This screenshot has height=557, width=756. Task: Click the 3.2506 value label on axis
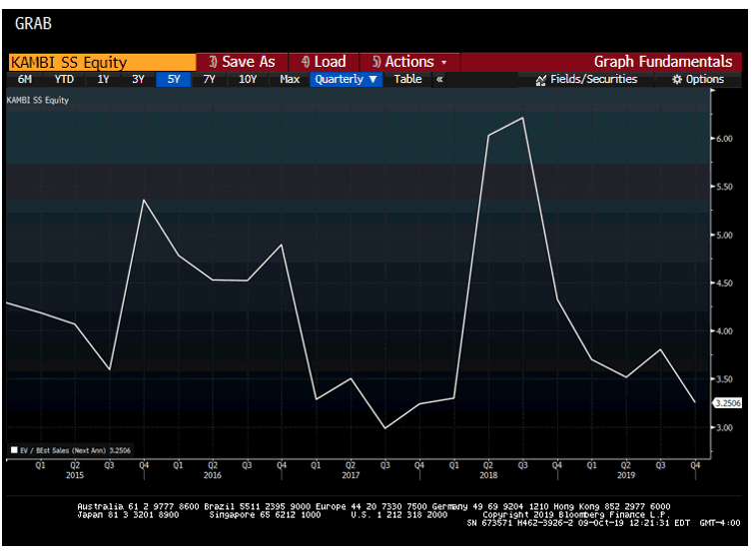pyautogui.click(x=726, y=403)
